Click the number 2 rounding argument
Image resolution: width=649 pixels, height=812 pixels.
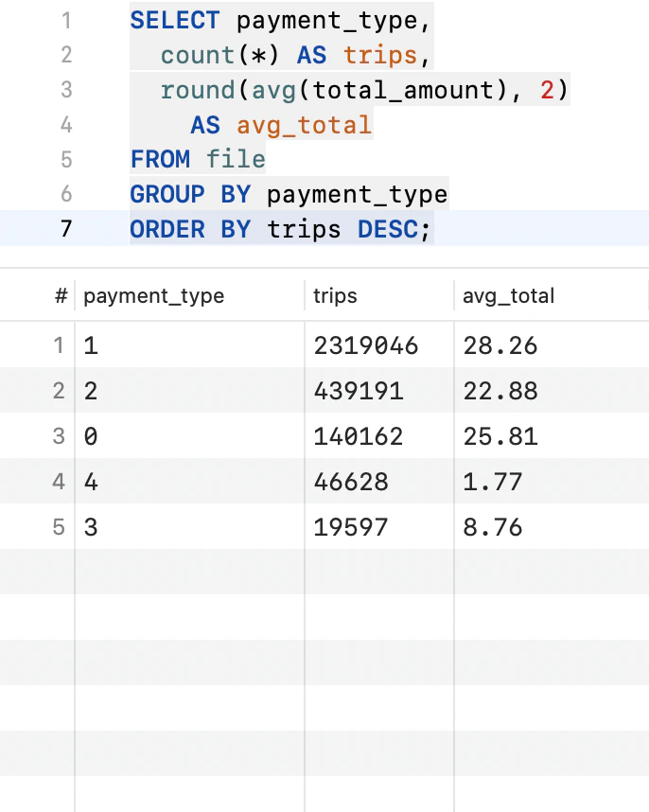pyautogui.click(x=547, y=90)
